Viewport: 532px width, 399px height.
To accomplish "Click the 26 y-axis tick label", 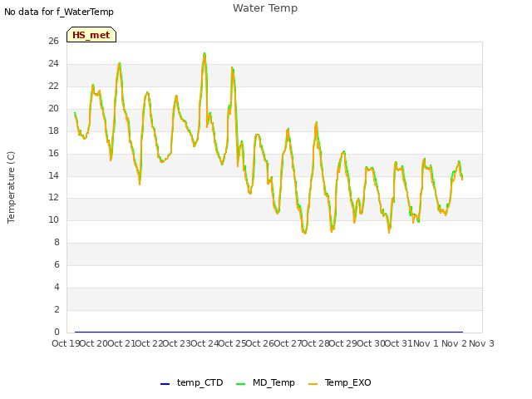I will (x=53, y=41).
